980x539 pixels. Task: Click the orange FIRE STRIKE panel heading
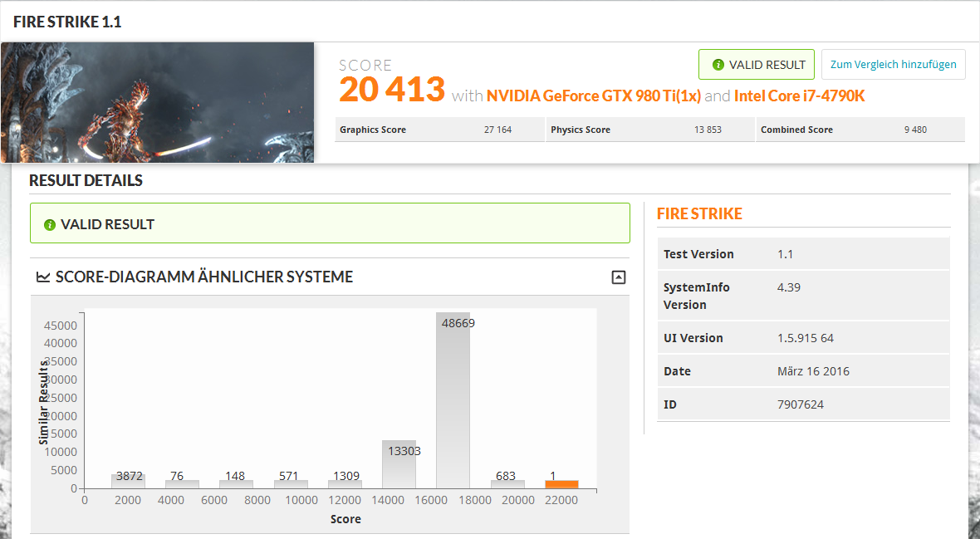(x=699, y=213)
